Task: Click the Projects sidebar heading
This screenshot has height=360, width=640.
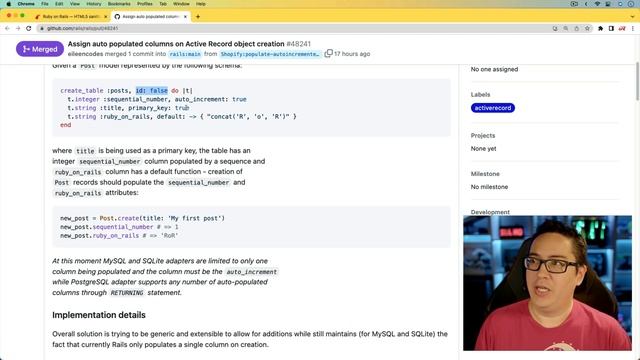Action: click(483, 136)
